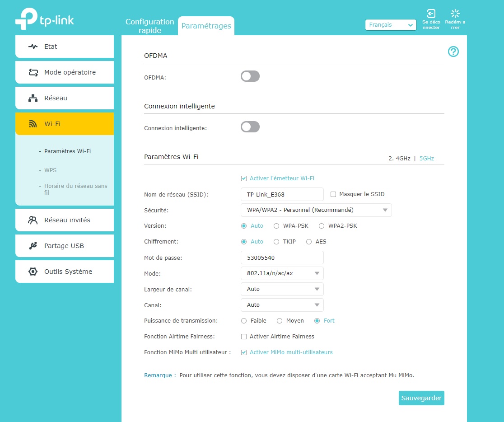The width and height of the screenshot is (504, 422).
Task: Expand the Mode 802.11a/n/ac/ax dropdown
Action: (x=282, y=273)
